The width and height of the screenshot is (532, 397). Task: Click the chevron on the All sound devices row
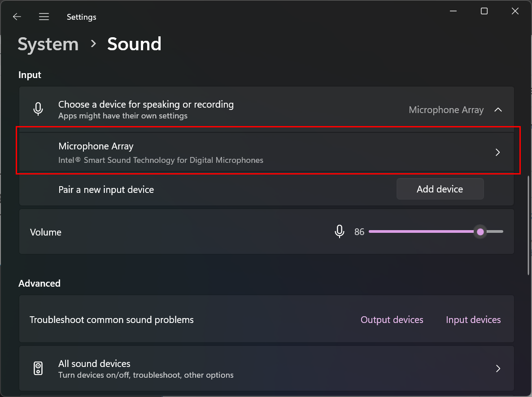coord(498,368)
